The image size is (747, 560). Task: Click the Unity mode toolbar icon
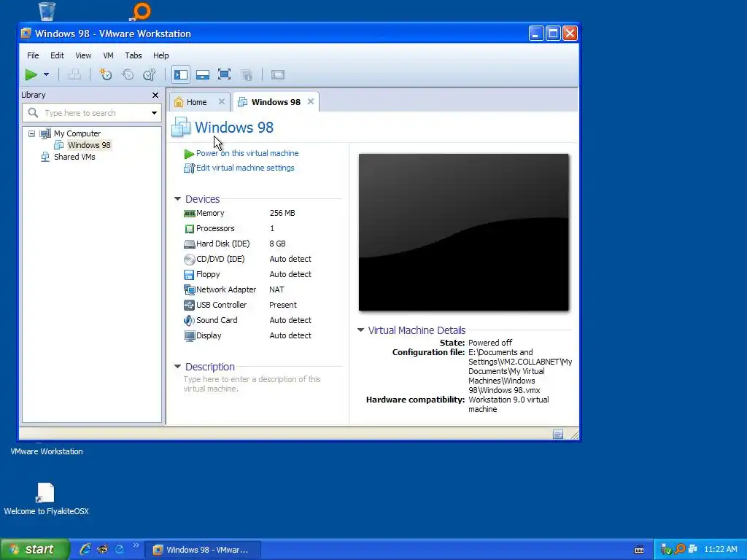point(247,75)
